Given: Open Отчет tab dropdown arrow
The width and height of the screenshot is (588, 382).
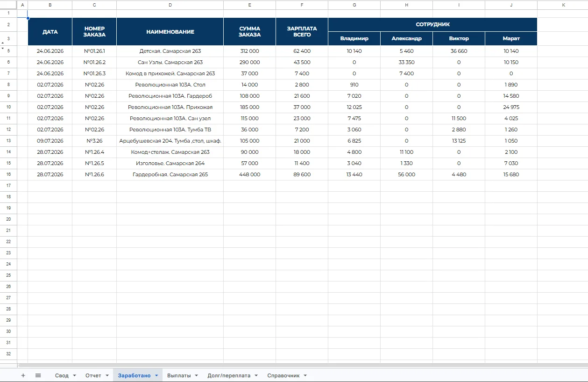Looking at the screenshot, I should pyautogui.click(x=107, y=375).
